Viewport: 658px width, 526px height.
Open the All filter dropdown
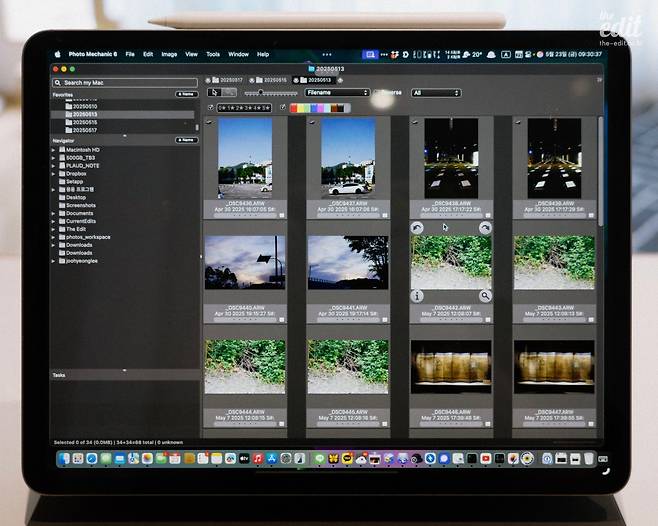point(436,92)
